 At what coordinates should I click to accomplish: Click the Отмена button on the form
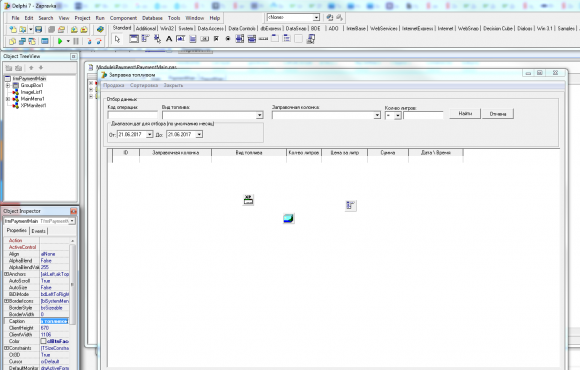pyautogui.click(x=498, y=114)
